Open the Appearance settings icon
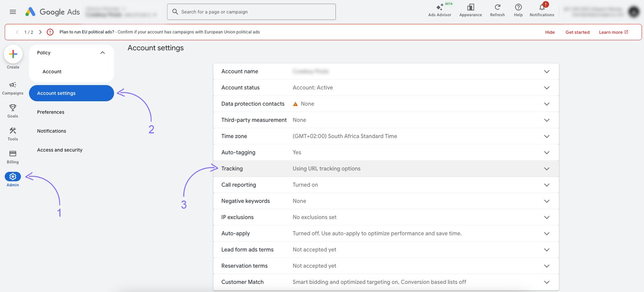 pyautogui.click(x=470, y=8)
